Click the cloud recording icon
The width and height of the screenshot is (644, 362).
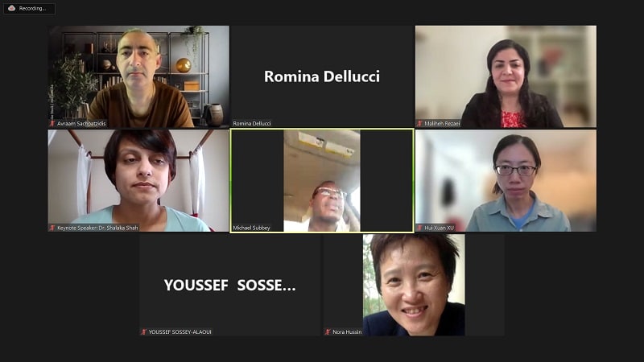[11, 8]
